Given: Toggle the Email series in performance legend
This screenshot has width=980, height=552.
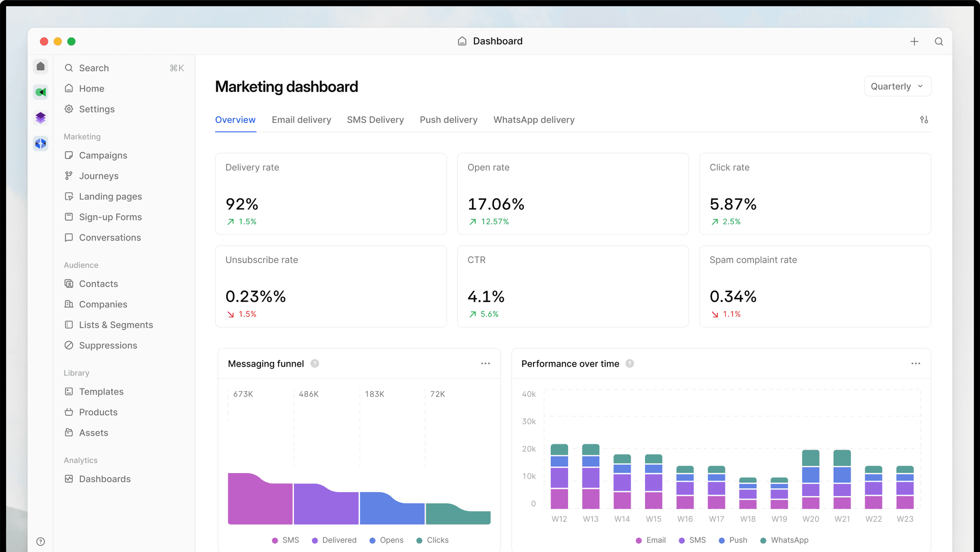Looking at the screenshot, I should click(651, 540).
